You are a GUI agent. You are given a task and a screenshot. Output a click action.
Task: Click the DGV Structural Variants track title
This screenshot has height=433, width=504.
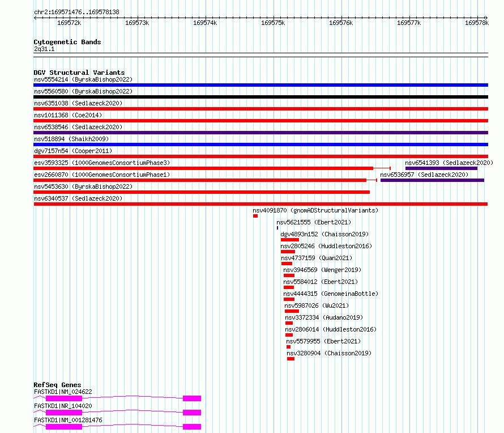79,73
